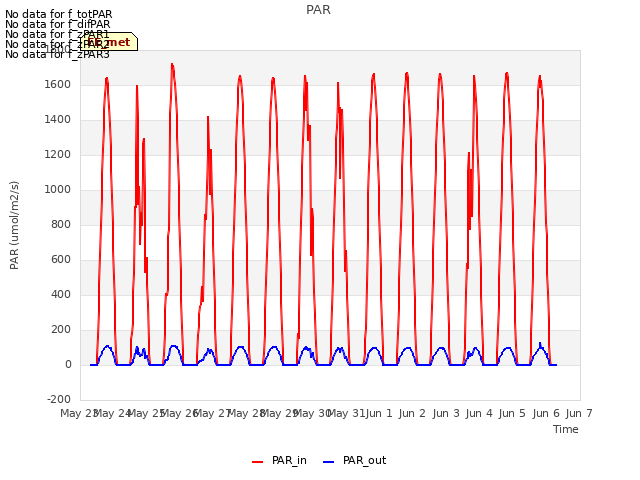The width and height of the screenshot is (640, 480).
Task: Click the Jun 7 x-axis date label
Action: click(x=579, y=413)
